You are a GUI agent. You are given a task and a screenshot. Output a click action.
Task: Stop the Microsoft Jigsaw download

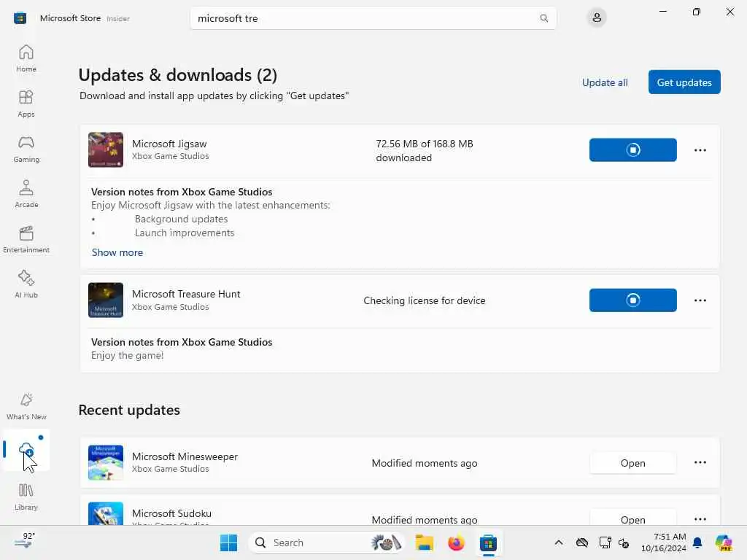(x=632, y=150)
